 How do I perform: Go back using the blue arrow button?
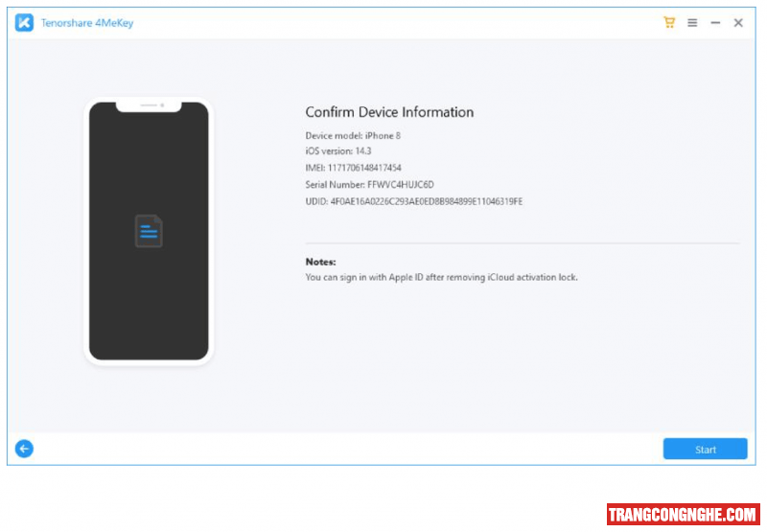point(24,449)
